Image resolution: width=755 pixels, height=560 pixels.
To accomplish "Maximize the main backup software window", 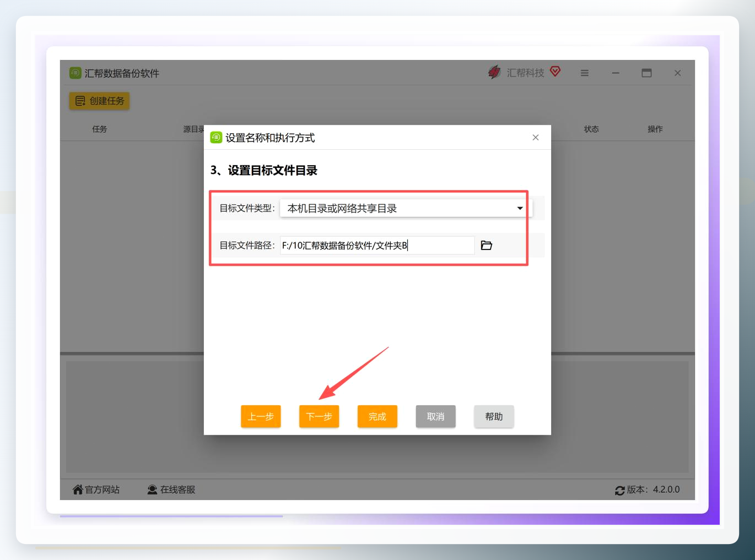I will [x=646, y=73].
